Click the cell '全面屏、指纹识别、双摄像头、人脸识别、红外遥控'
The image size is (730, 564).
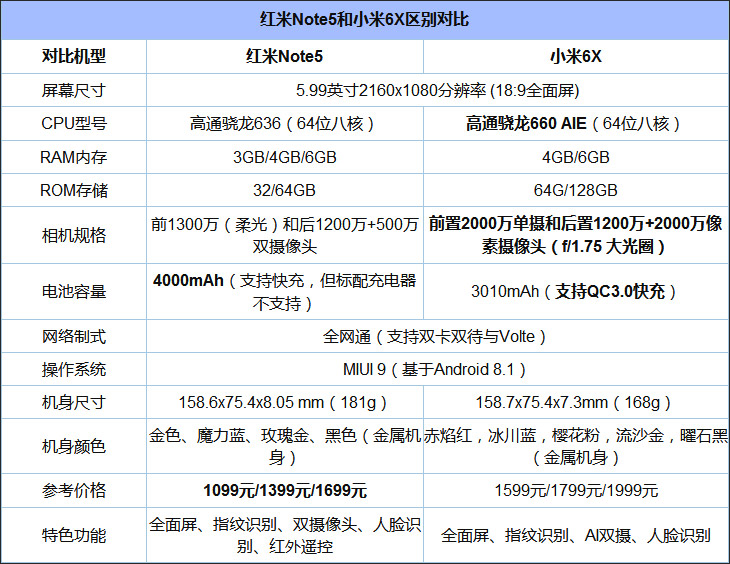point(284,535)
